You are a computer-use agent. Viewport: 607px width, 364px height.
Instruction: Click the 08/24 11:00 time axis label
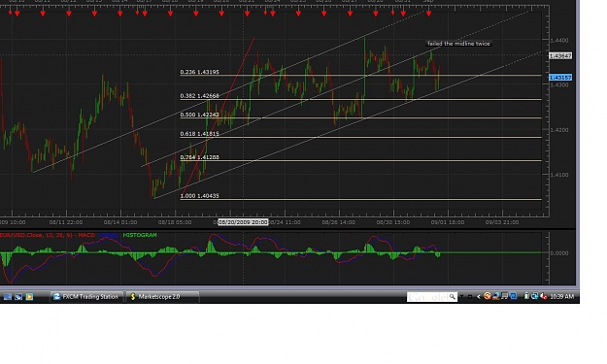pos(285,222)
